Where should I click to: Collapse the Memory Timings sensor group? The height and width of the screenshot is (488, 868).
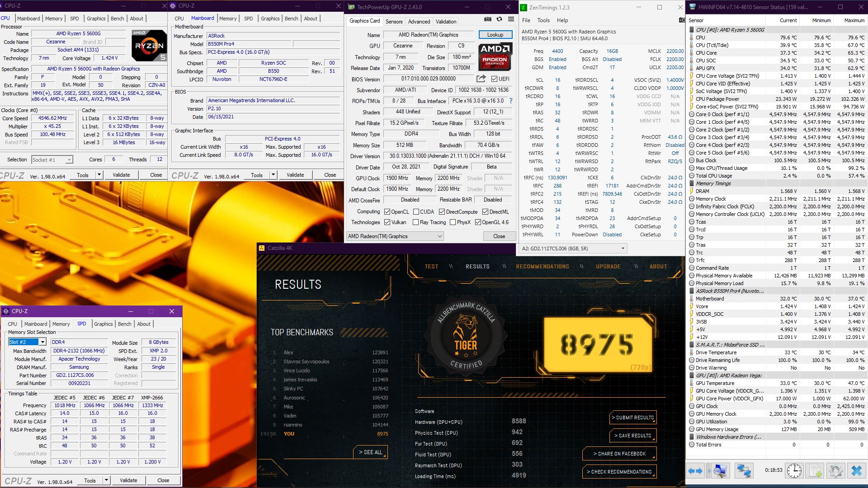[x=691, y=183]
